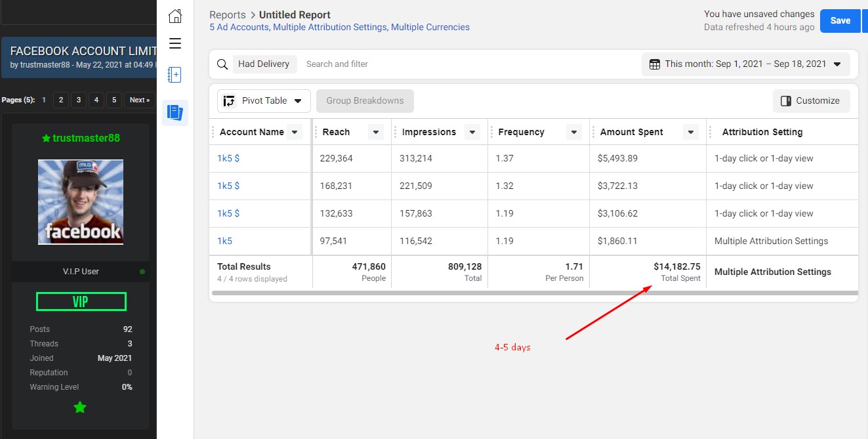Viewport: 868px width, 439px height.
Task: Open the Reach column dropdown arrow
Action: pos(376,132)
